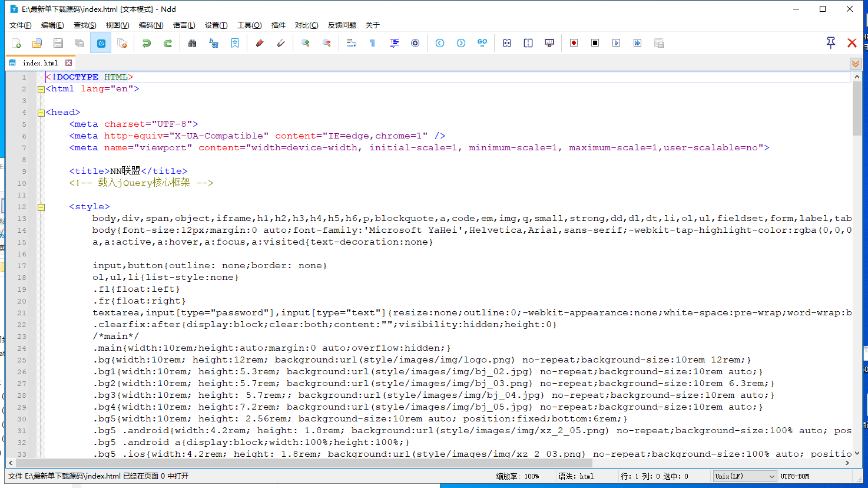868x488 pixels.
Task: Play recorded macro with the triangle icon
Action: [x=617, y=43]
